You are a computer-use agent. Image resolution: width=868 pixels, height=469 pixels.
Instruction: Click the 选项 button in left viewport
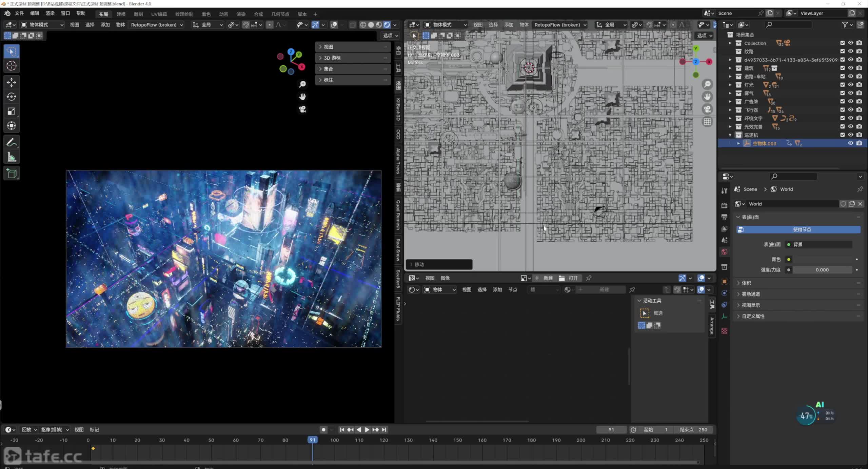pos(390,36)
